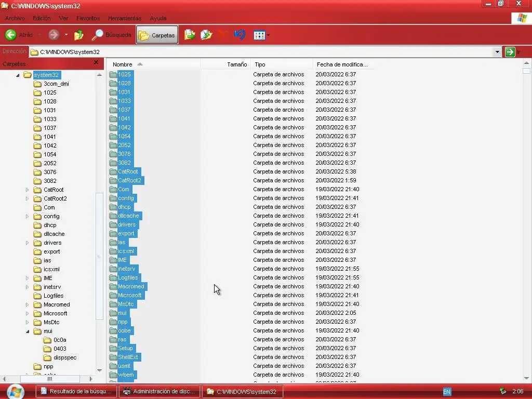Click the wbem folder icon in list
Image resolution: width=532 pixels, height=399 pixels.
pos(113,374)
